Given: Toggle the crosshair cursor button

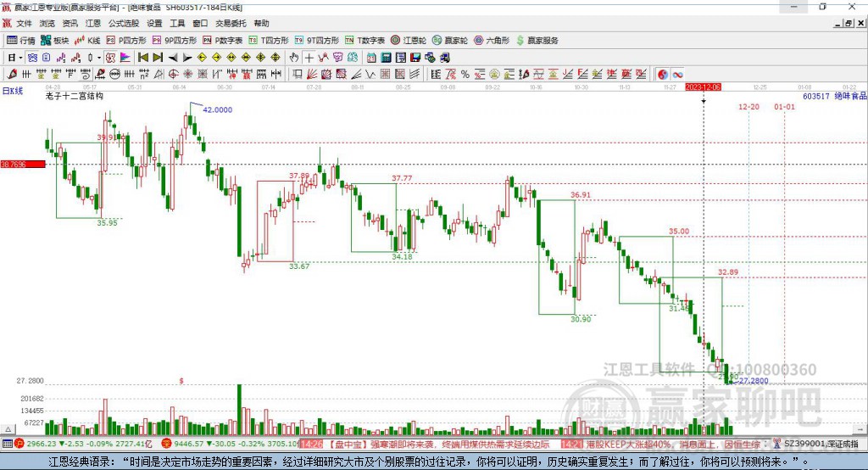Looking at the screenshot, I should click(x=309, y=58).
